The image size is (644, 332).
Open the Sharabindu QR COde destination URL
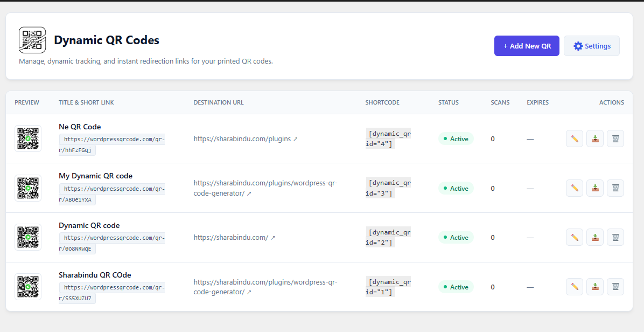click(265, 287)
